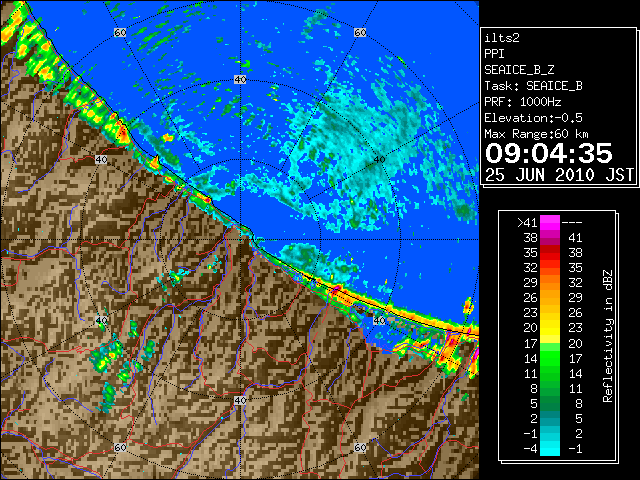This screenshot has height=480, width=640.
Task: Select the "Elevation:-0.5" text
Action: (x=533, y=118)
